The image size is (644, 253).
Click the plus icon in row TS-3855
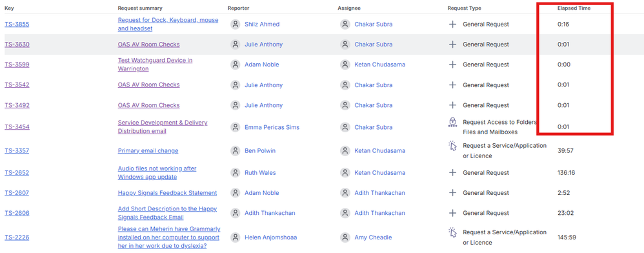452,25
